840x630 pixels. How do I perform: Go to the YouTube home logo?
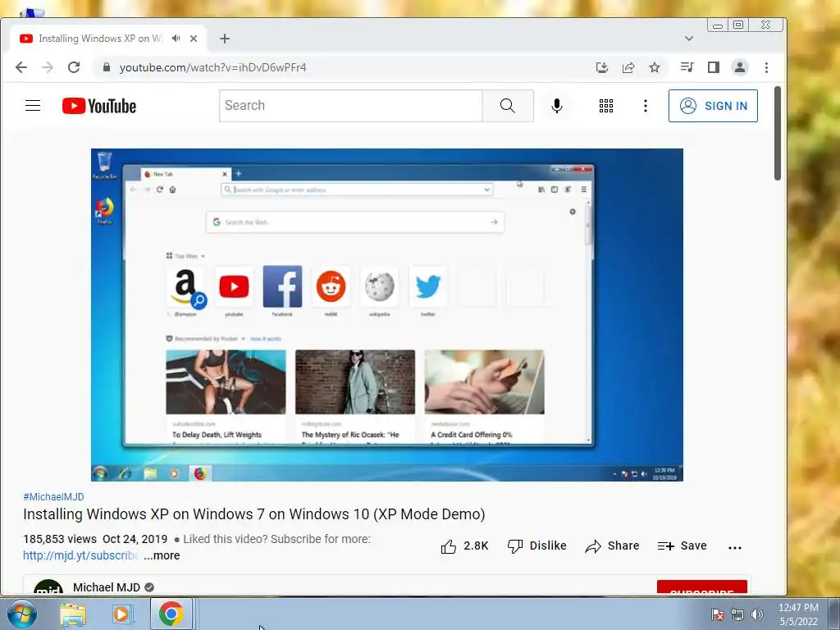[99, 106]
